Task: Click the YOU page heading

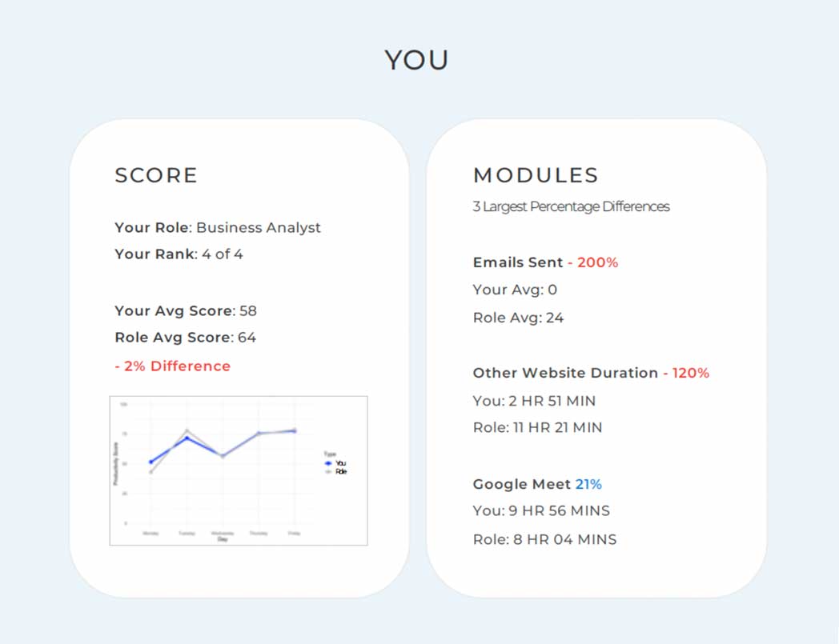Action: click(x=417, y=60)
